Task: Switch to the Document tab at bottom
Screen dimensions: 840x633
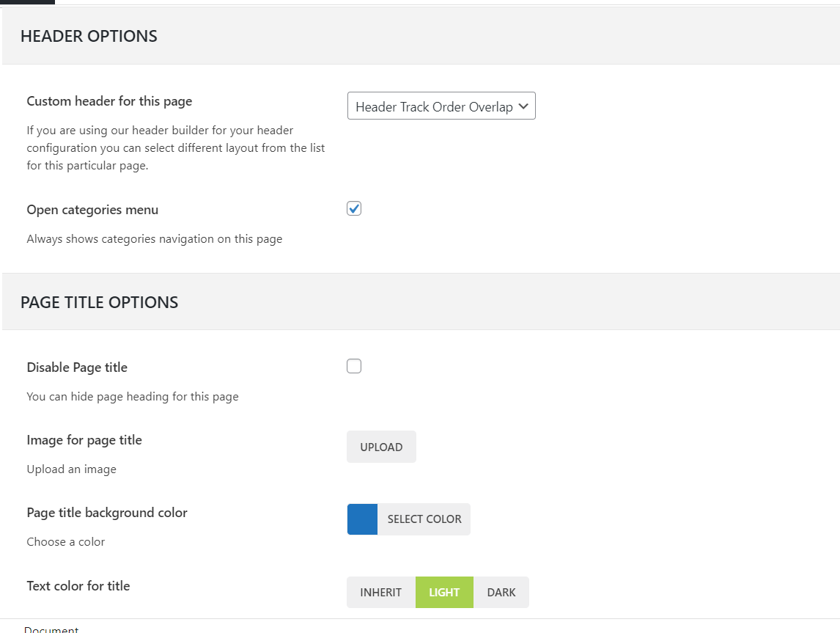Action: 51,629
